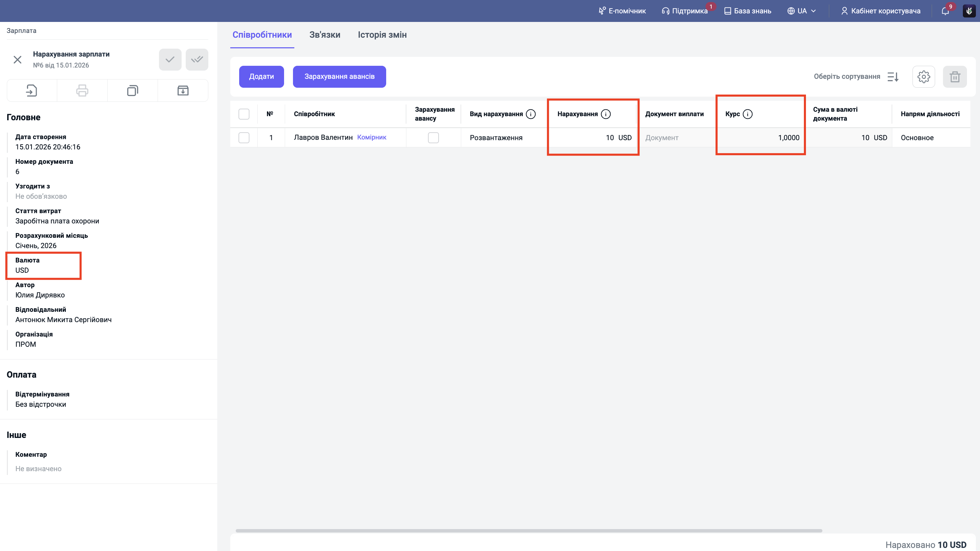Click the double checkmark approve icon
The height and width of the screenshot is (551, 980).
197,59
